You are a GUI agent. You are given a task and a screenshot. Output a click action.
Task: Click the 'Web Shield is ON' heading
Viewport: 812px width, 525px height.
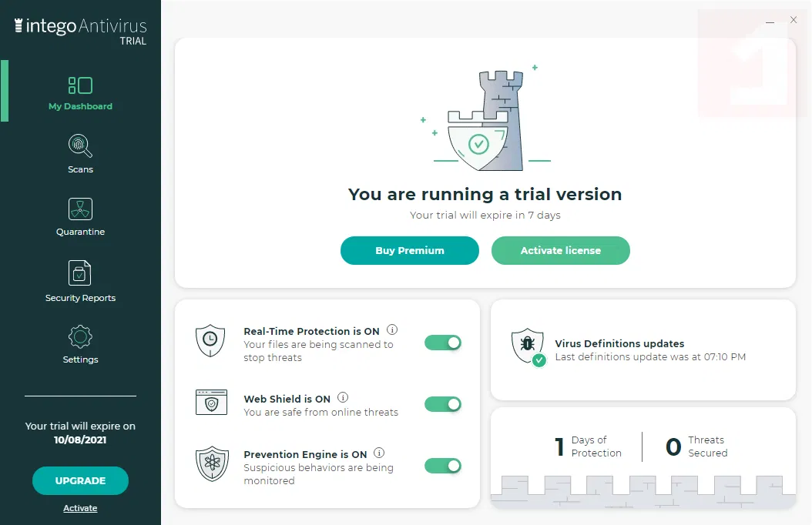(287, 399)
